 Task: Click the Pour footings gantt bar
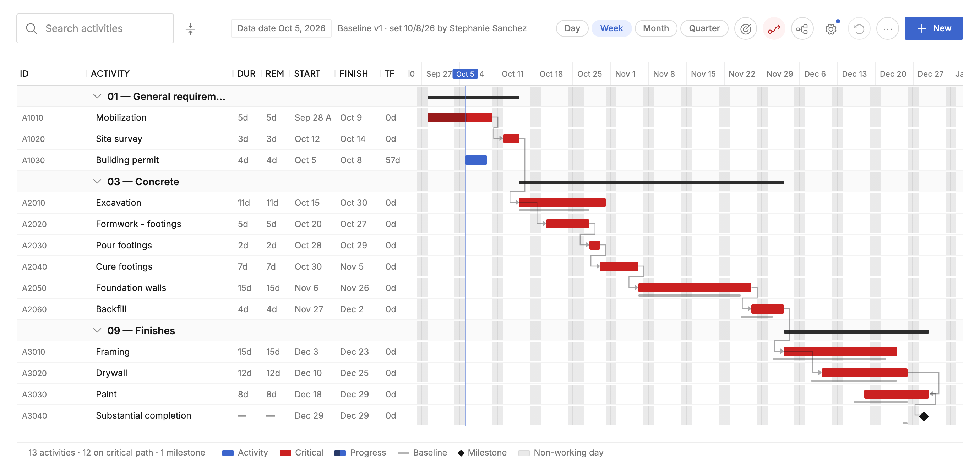595,245
